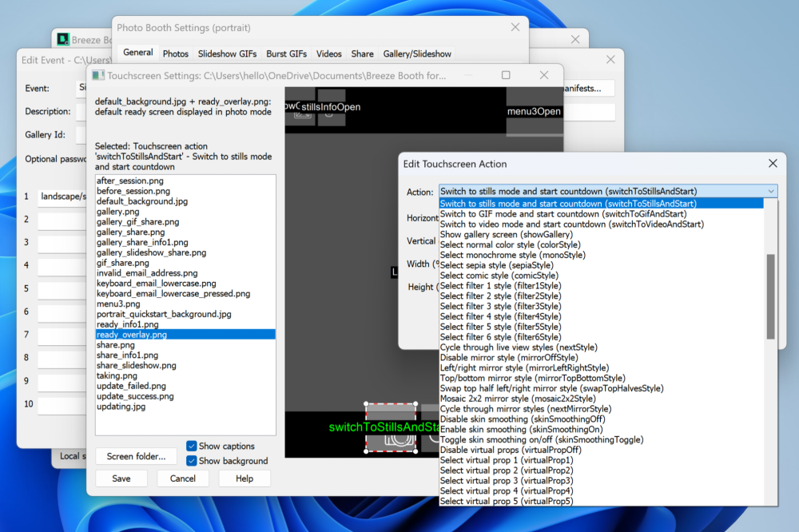Select taking.png in the file list
The height and width of the screenshot is (532, 799).
click(185, 375)
